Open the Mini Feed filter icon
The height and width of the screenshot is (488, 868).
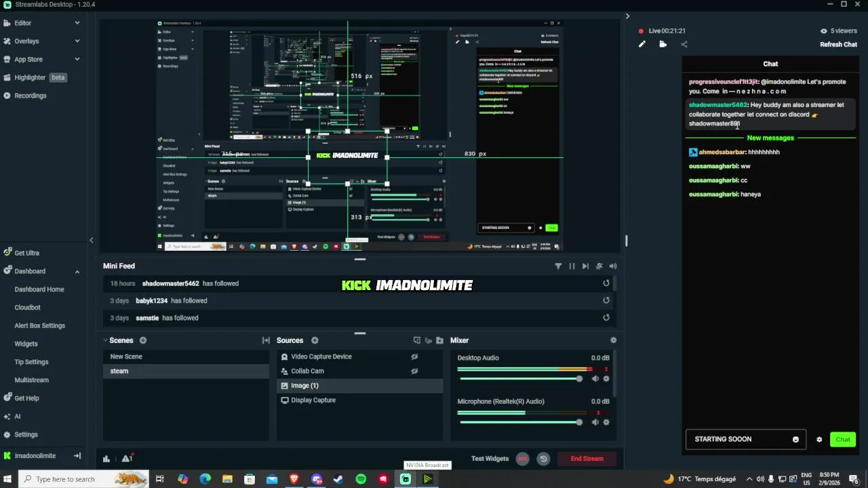[x=558, y=266]
